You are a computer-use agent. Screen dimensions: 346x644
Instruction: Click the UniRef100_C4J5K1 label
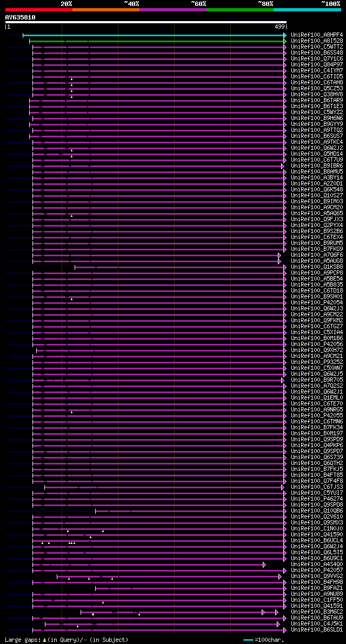[317, 625]
